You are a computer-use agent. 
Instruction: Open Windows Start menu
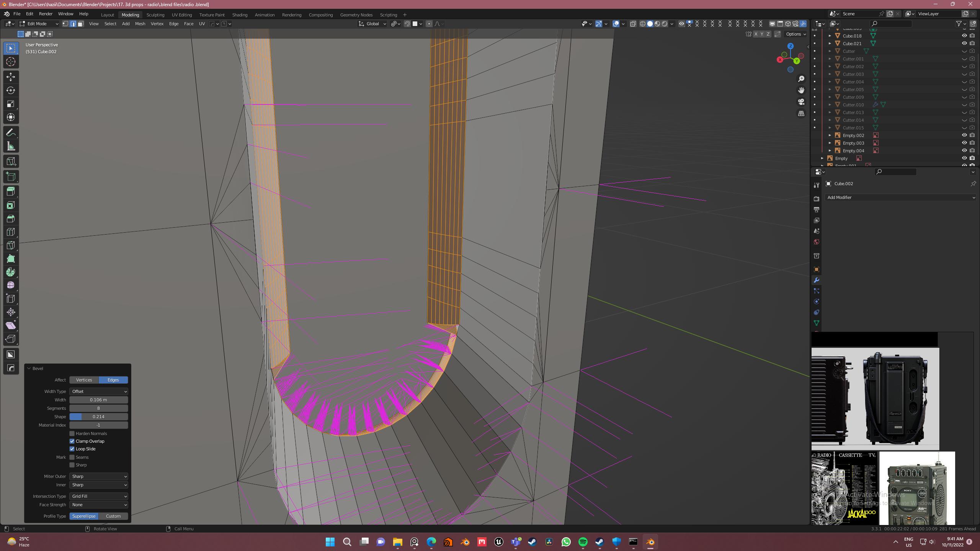(330, 542)
